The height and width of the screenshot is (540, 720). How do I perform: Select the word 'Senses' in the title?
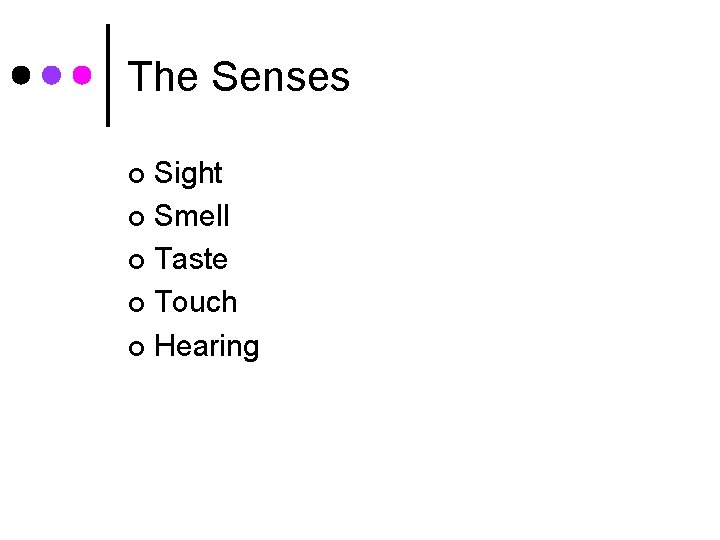click(x=281, y=77)
